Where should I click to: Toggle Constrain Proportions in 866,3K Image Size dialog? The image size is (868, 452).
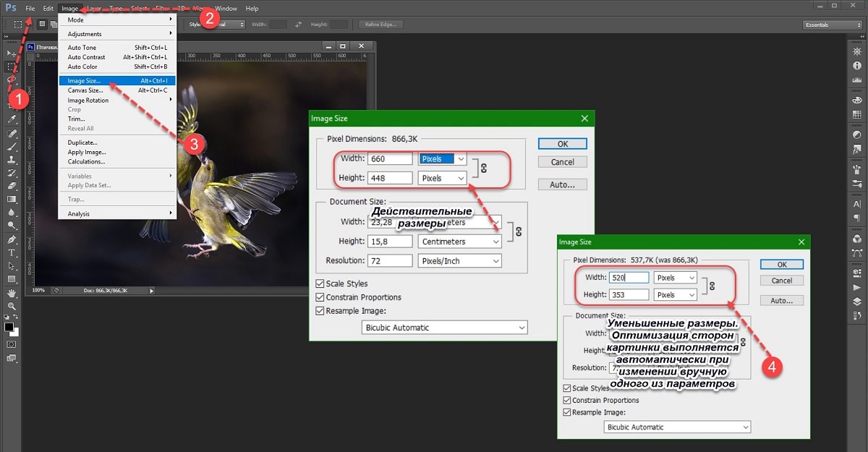point(320,297)
